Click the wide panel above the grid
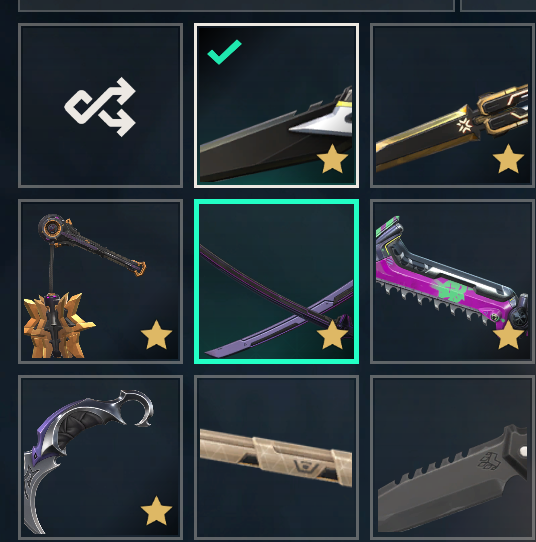Screen dimensions: 536x542 [x=236, y=6]
